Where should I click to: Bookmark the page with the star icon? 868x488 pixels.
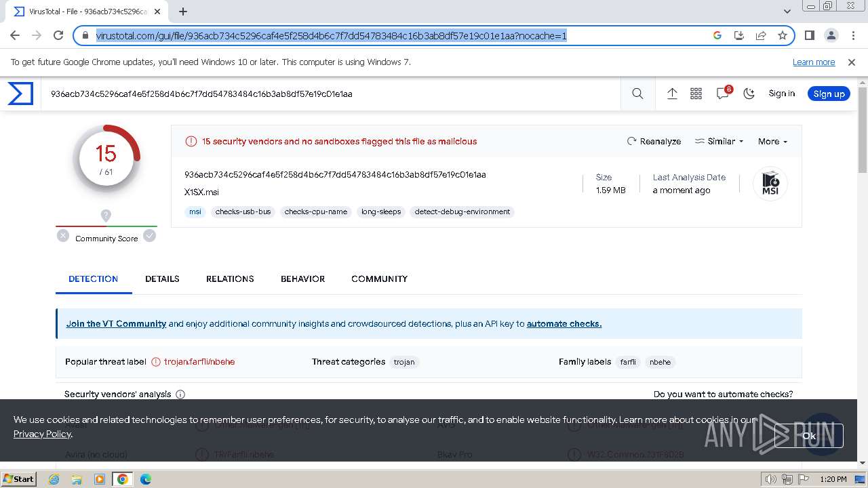tap(783, 36)
